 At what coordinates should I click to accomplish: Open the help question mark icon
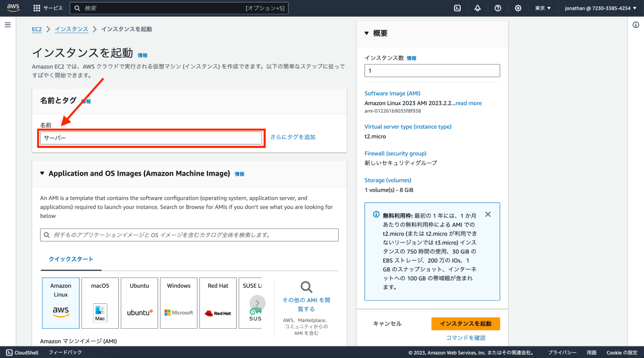point(498,8)
